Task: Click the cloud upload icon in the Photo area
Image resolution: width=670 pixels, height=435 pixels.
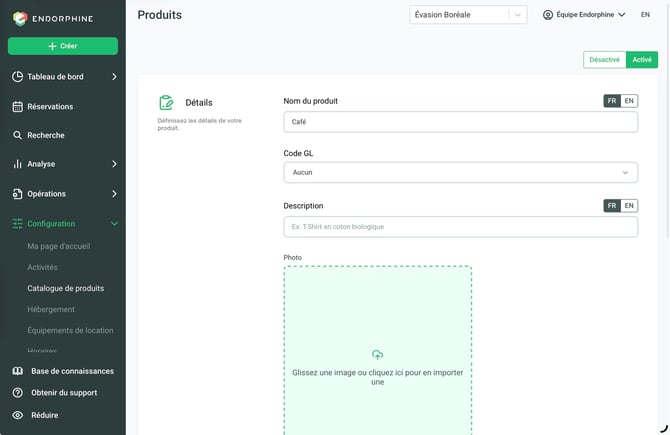Action: [377, 355]
